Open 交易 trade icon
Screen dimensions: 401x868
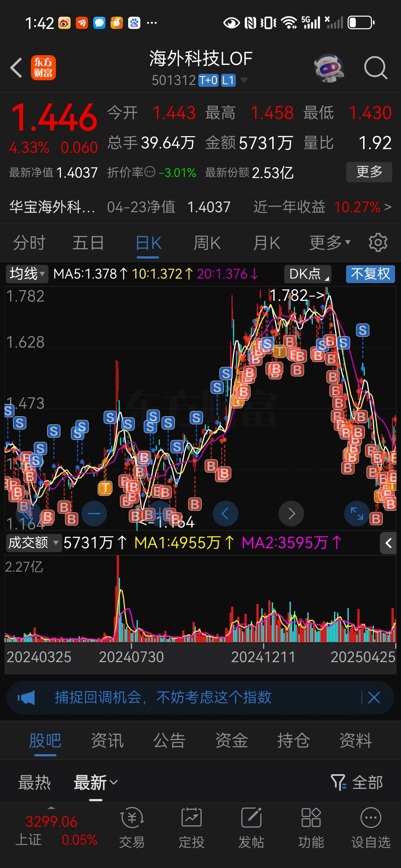[x=132, y=828]
